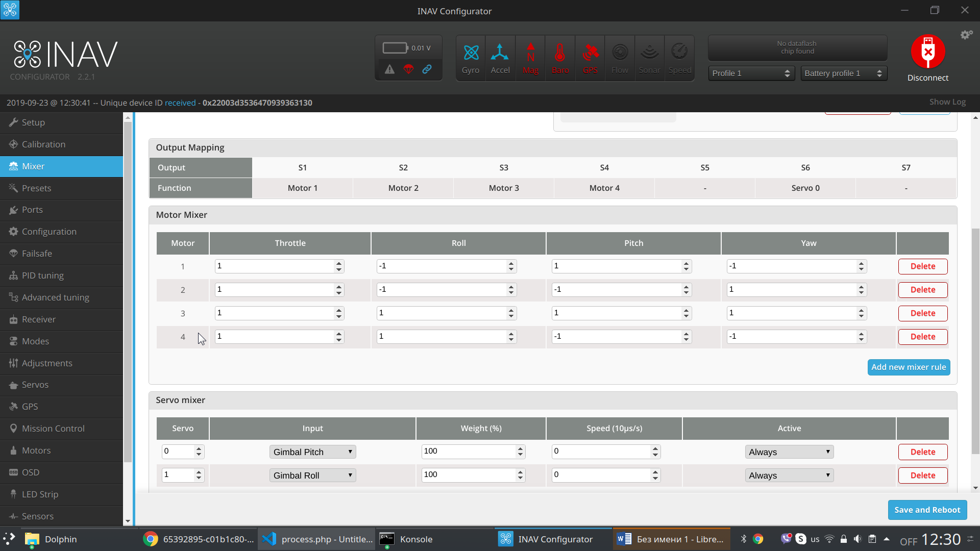Viewport: 980px width, 551px height.
Task: Click the Baro sensor status icon
Action: point(560,58)
